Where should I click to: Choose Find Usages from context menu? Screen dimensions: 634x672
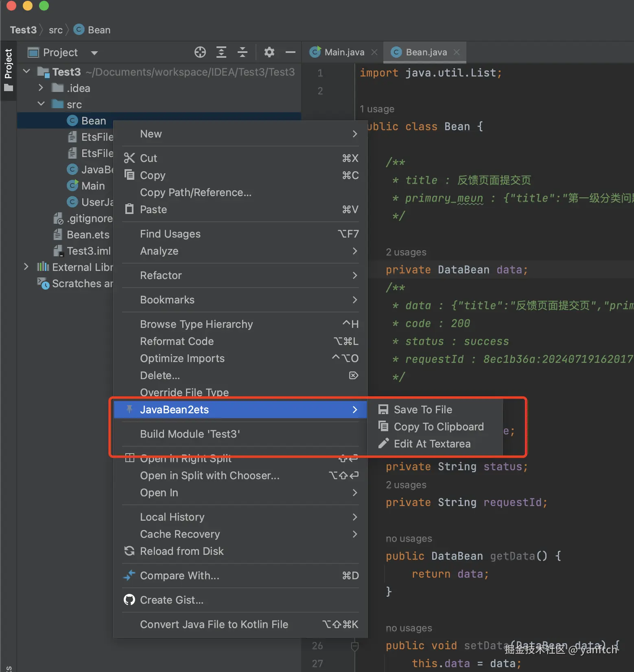coord(240,234)
